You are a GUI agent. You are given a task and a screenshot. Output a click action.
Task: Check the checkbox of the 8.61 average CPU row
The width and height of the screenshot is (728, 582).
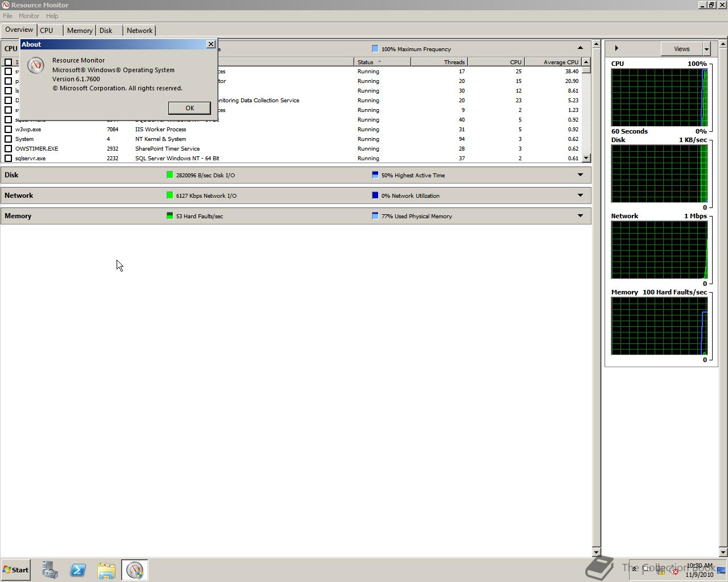(x=8, y=91)
